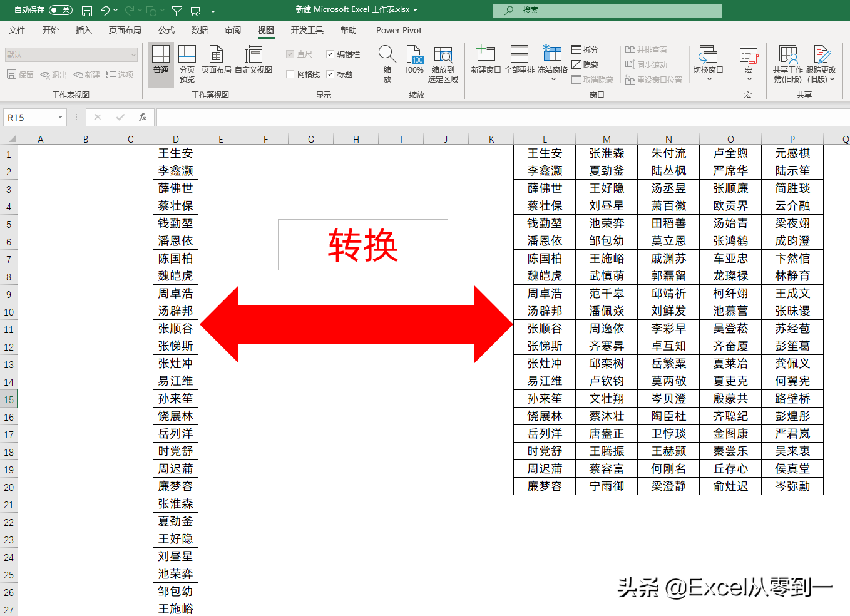Select cell 岑弥勳 in column P
Image resolution: width=850 pixels, height=616 pixels.
[x=792, y=486]
